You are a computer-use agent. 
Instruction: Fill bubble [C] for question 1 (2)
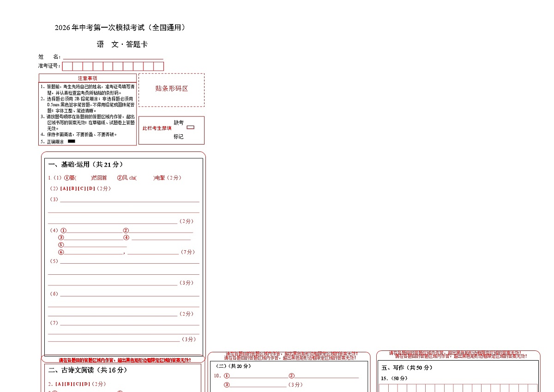point(82,188)
